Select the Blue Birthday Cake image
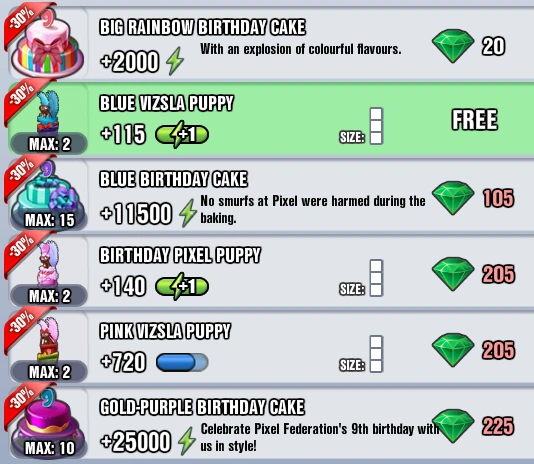 46,193
